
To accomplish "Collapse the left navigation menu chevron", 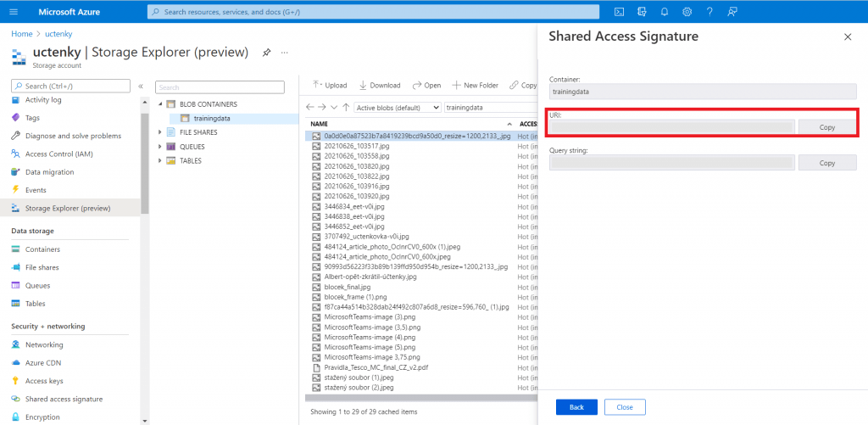I will point(141,87).
